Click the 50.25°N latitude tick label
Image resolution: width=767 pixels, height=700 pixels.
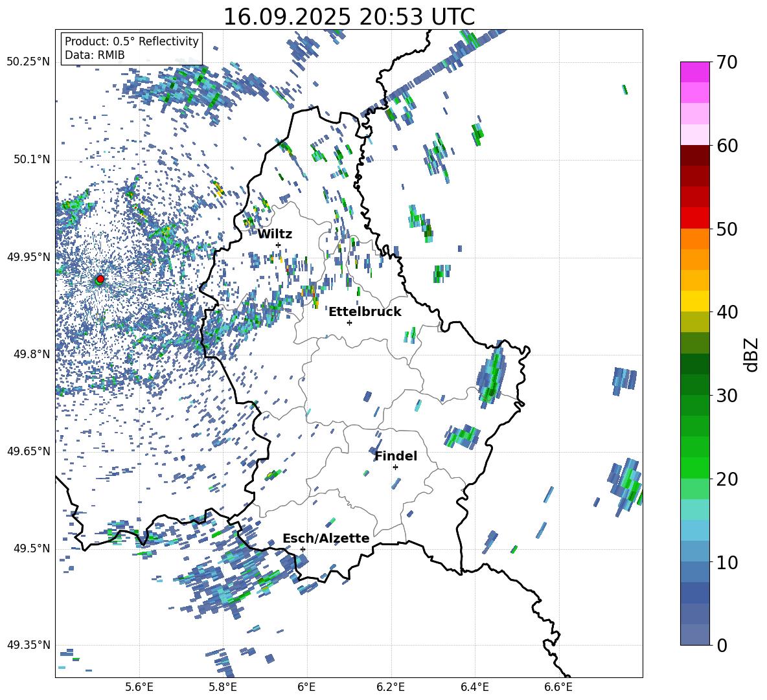[29, 62]
